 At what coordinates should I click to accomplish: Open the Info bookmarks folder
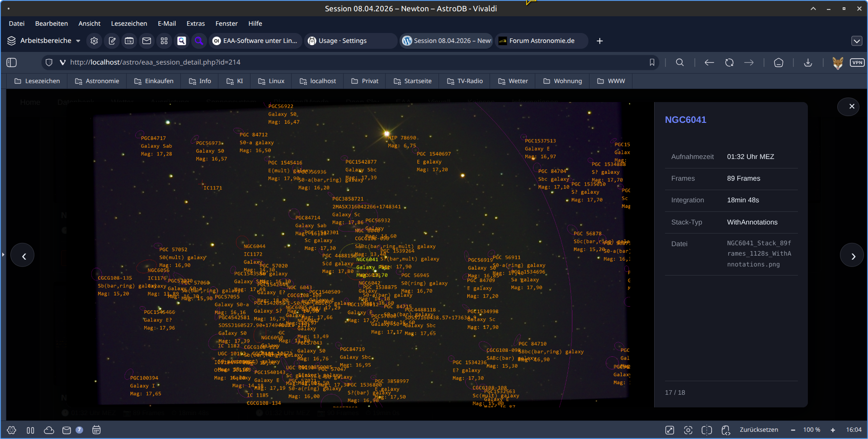point(200,81)
